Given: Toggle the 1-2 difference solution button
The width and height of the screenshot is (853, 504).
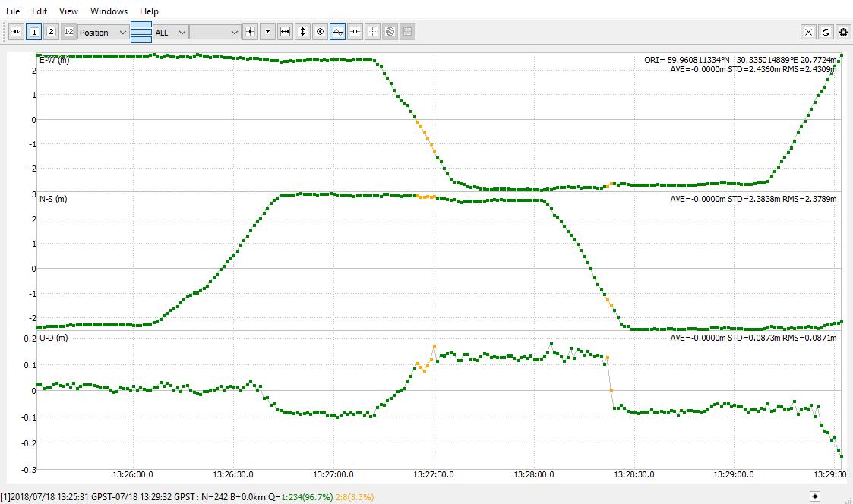Looking at the screenshot, I should click(x=68, y=32).
